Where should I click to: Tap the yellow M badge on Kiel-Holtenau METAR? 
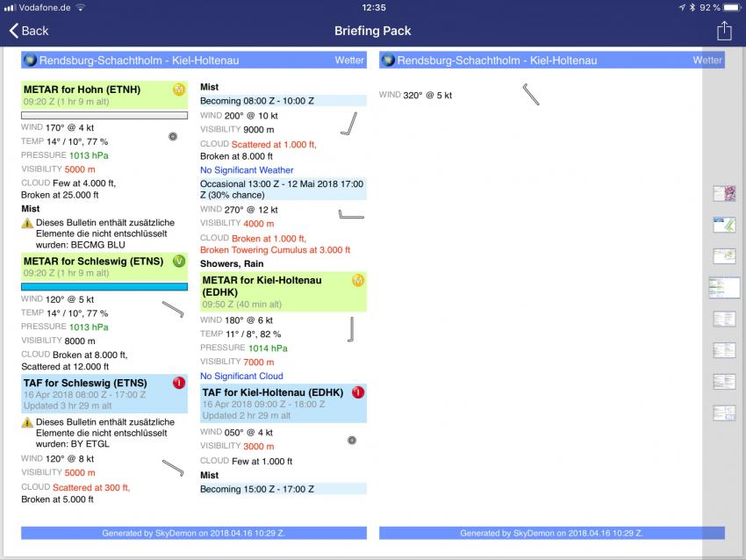[x=358, y=280]
